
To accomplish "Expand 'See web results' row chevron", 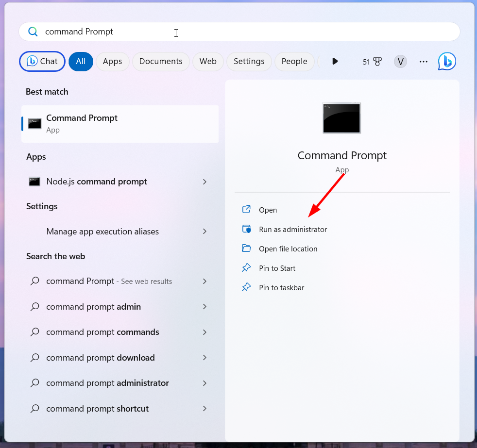I will point(204,281).
